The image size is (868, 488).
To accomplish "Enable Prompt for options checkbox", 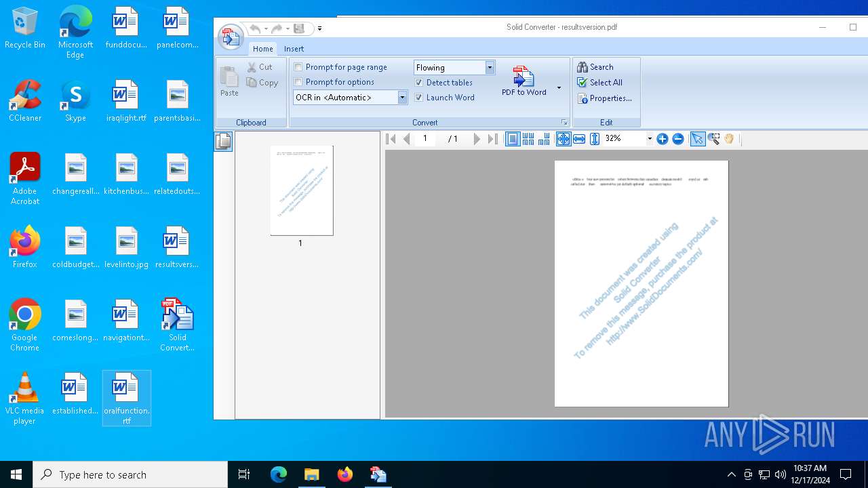I will tap(298, 82).
